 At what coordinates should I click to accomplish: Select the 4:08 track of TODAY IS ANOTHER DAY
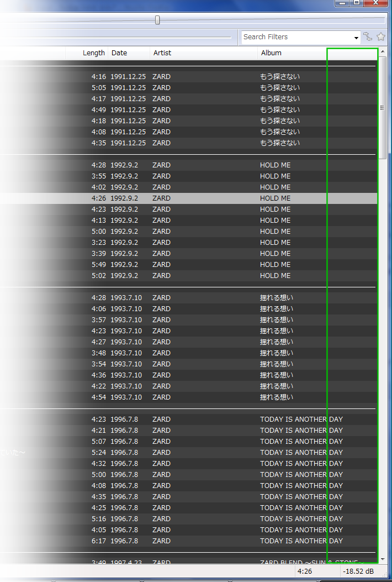click(x=188, y=485)
